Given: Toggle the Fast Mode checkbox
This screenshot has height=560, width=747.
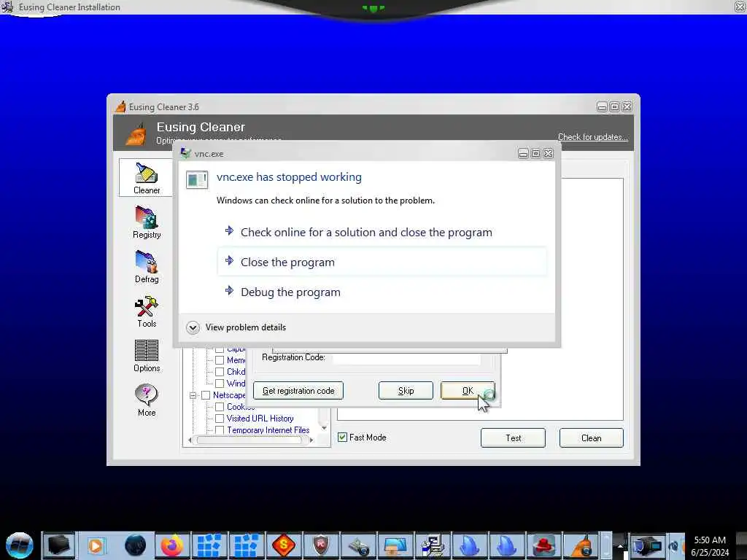Looking at the screenshot, I should (x=343, y=437).
